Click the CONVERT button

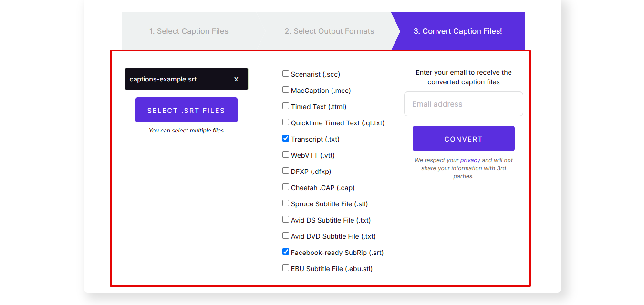463,138
